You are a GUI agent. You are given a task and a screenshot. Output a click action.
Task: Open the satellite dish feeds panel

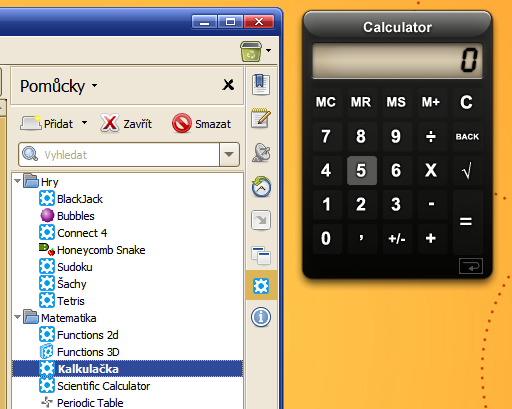[x=261, y=152]
